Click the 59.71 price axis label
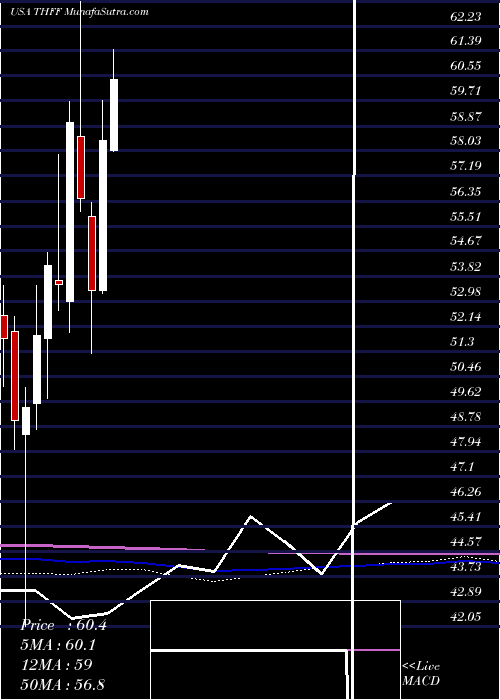The width and height of the screenshot is (500, 700). click(466, 91)
